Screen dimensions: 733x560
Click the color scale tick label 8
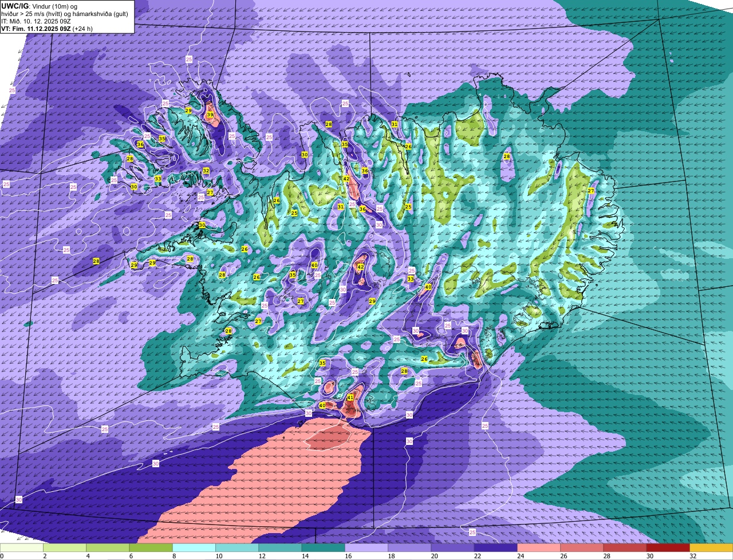[x=173, y=556]
